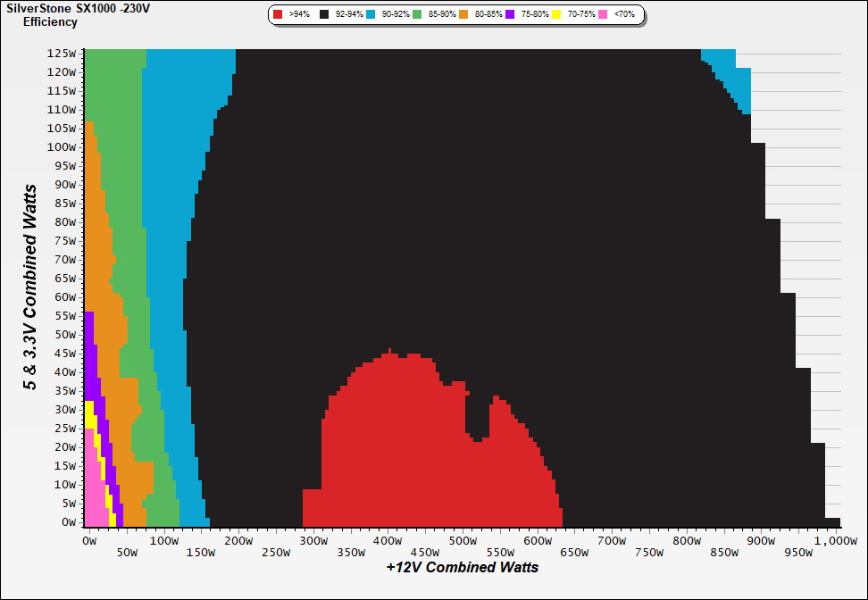Click the SilverStone SX1000 -230V chart title
Image resolution: width=868 pixels, height=600 pixels.
point(78,8)
